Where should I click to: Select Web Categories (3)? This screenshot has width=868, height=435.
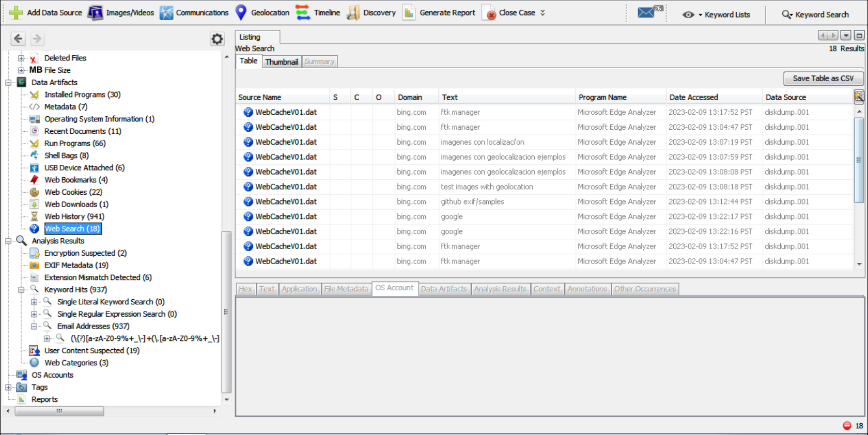pos(76,363)
